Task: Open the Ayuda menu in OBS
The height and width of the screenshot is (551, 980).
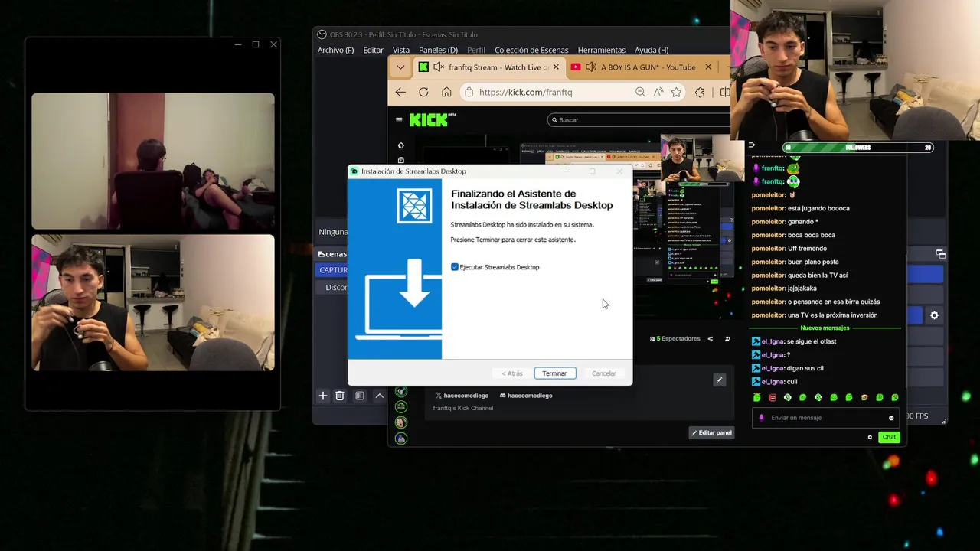Action: 652,50
